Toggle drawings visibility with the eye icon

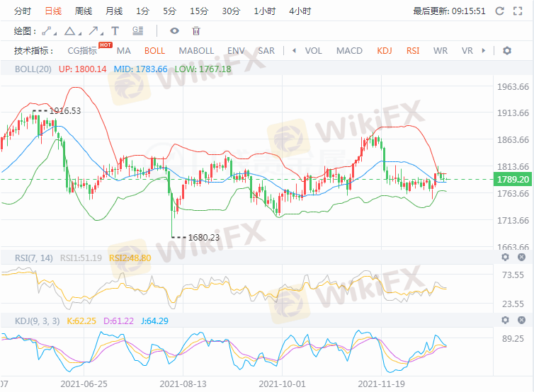[x=174, y=31]
